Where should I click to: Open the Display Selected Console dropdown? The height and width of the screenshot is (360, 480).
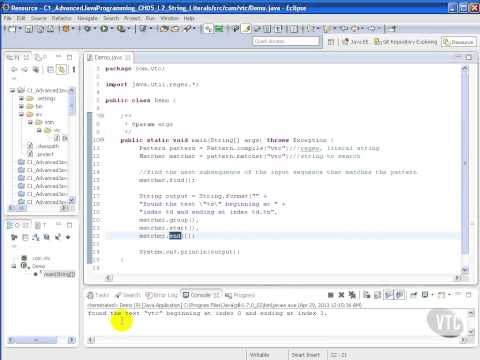click(x=432, y=295)
